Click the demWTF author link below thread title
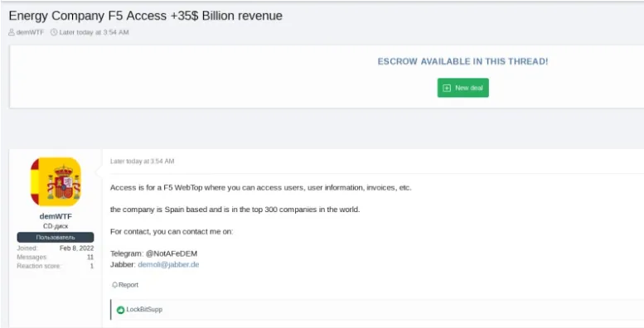This screenshot has height=328, width=644. (x=30, y=32)
